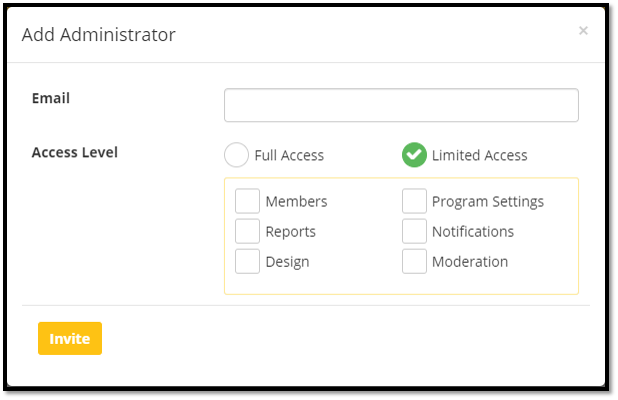Viewport: 618px width, 400px height.
Task: Check the Design permission box
Action: [248, 261]
